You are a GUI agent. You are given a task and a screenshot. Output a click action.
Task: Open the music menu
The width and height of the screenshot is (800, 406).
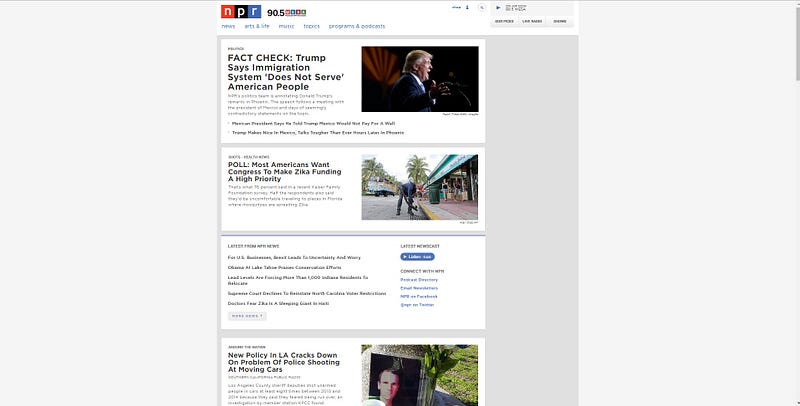pyautogui.click(x=286, y=26)
